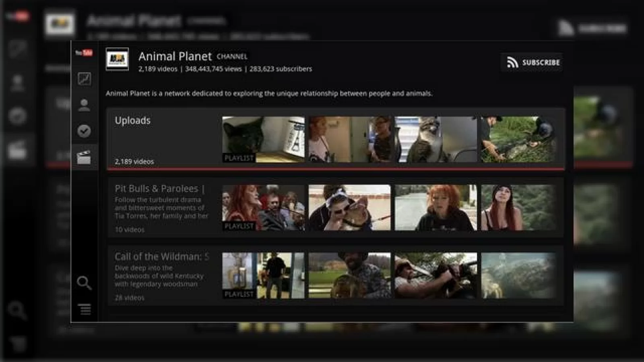644x362 pixels.
Task: Select the clapperboard videos icon in sidebar
Action: tap(84, 157)
